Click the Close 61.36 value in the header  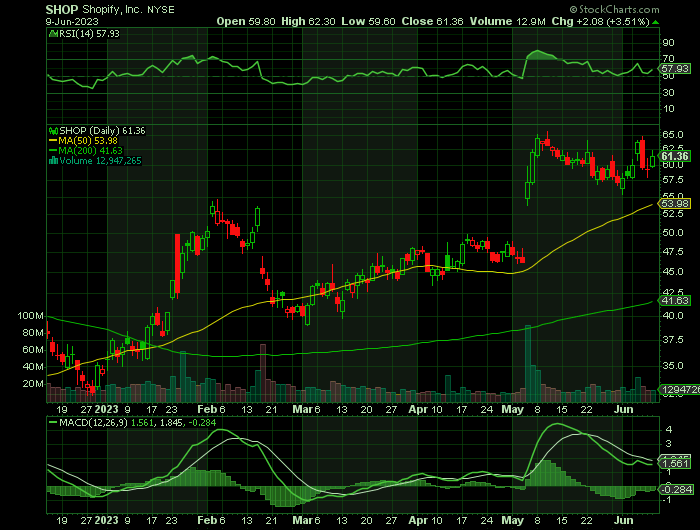[x=432, y=21]
